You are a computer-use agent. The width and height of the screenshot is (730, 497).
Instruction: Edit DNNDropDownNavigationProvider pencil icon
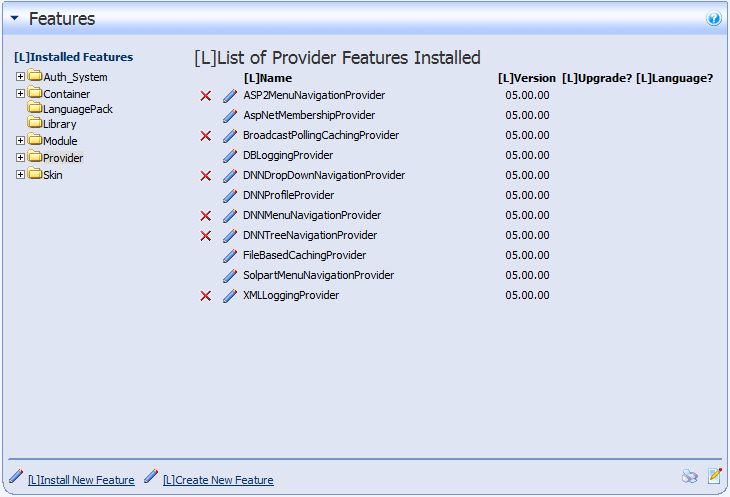coord(230,176)
